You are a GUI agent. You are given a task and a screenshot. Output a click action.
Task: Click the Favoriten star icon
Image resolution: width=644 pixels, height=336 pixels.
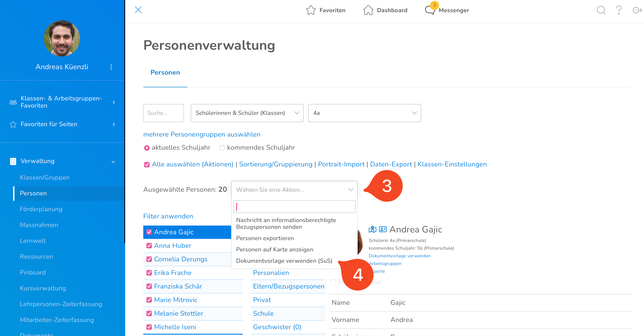[x=311, y=10]
